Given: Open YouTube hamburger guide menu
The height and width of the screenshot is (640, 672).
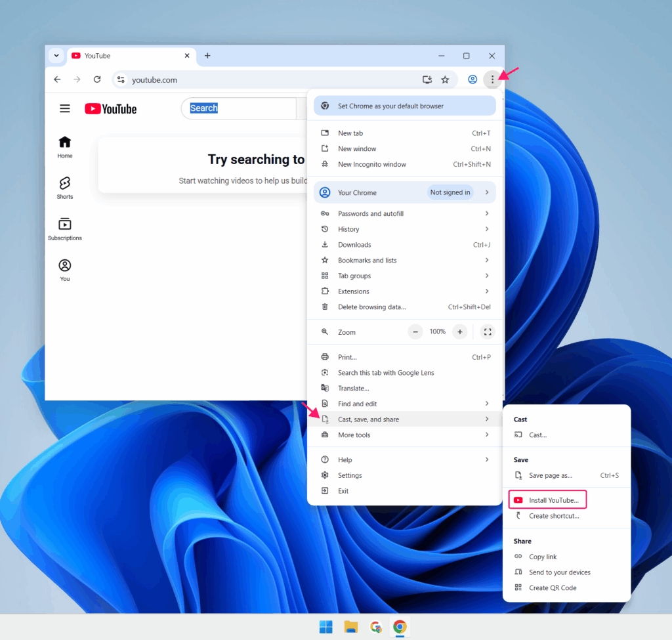Looking at the screenshot, I should point(65,108).
